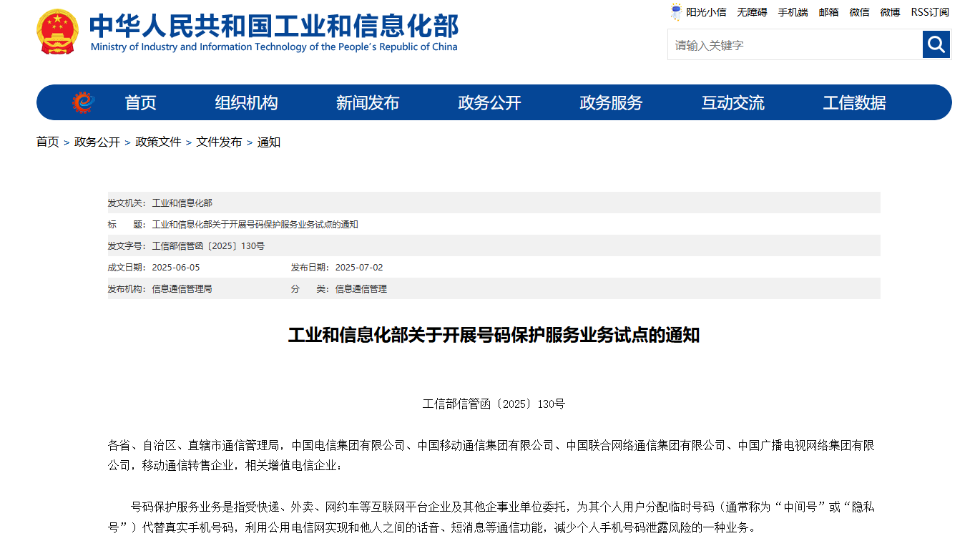Open the 无障碍 accessibility link
The image size is (980, 541).
(752, 12)
